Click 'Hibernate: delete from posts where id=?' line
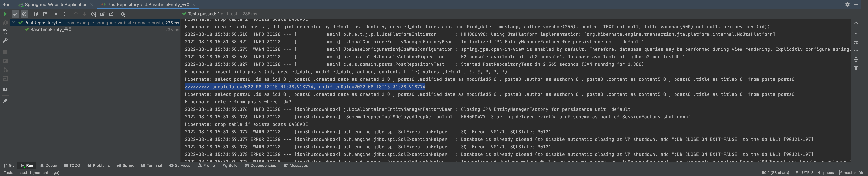Screen dimensions: 868x176 [x=238, y=102]
